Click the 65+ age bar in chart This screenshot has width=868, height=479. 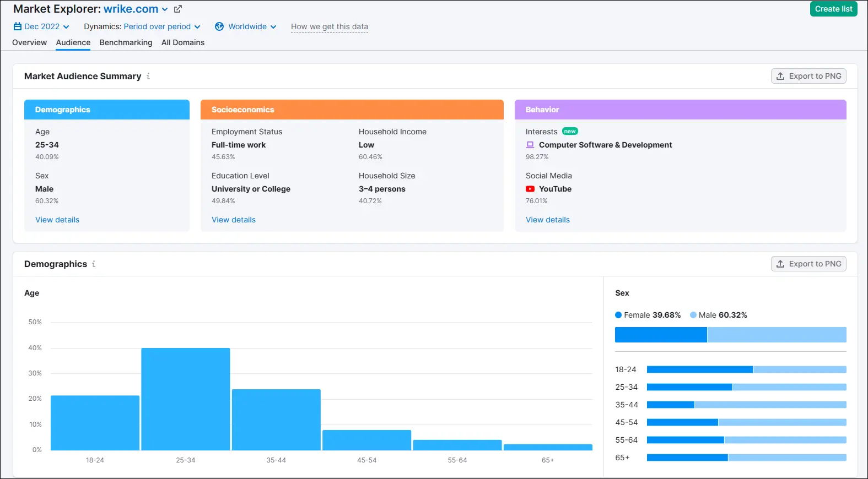(548, 447)
